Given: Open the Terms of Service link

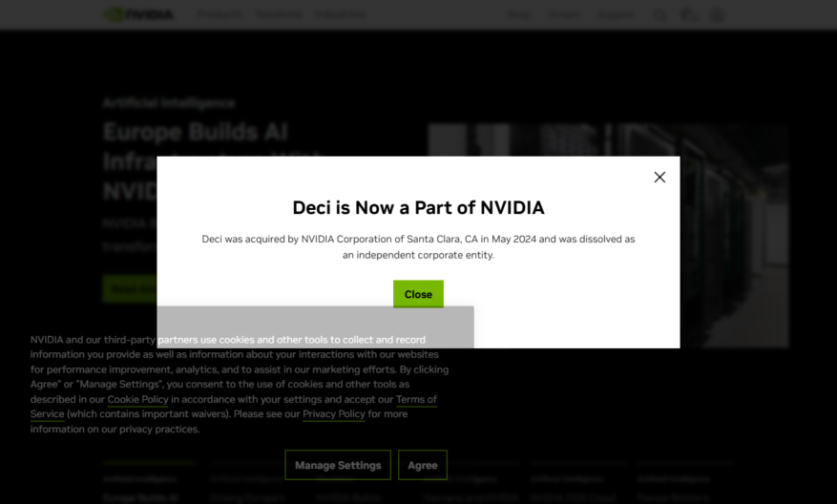Looking at the screenshot, I should tap(416, 399).
